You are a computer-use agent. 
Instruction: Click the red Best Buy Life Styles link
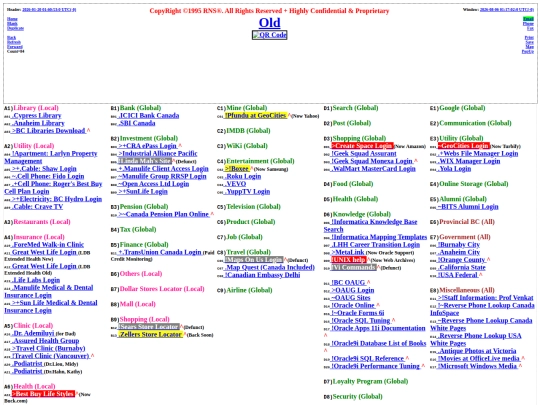[43, 394]
